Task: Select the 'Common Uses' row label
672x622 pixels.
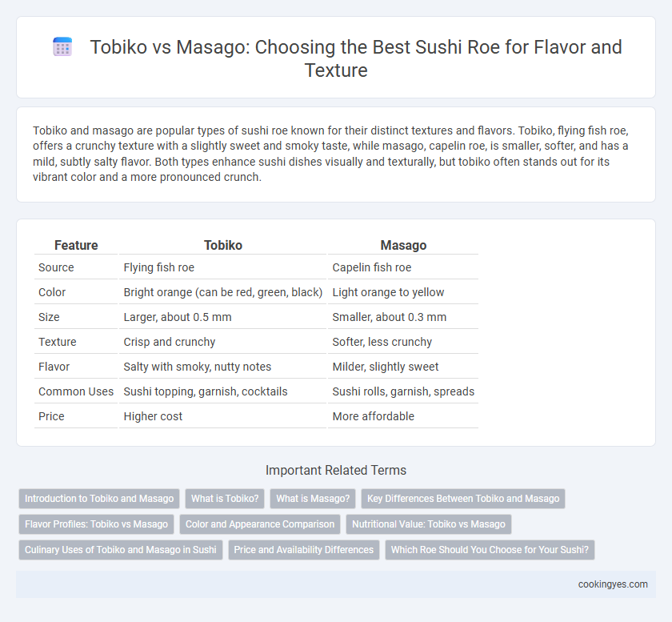Action: pos(76,391)
